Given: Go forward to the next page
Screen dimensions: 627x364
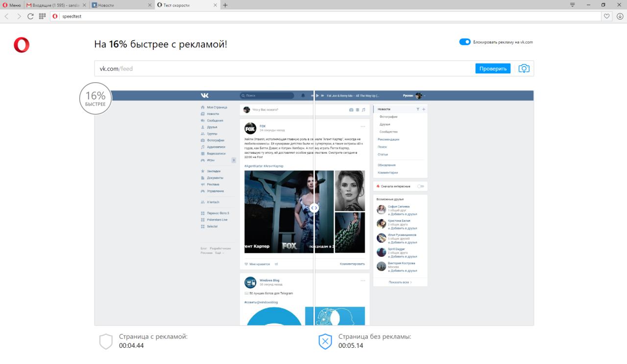Looking at the screenshot, I should (x=19, y=16).
